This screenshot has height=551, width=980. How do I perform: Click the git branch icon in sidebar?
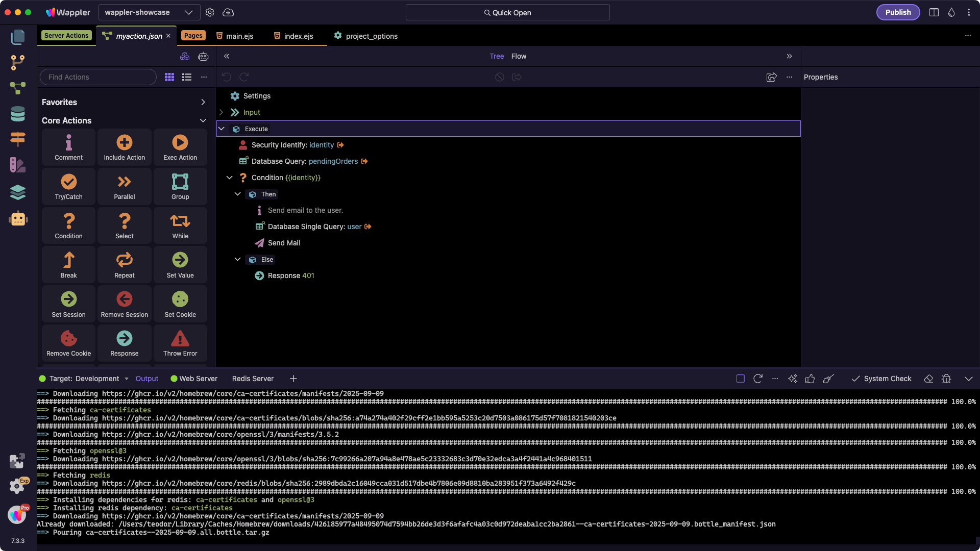pos(18,63)
